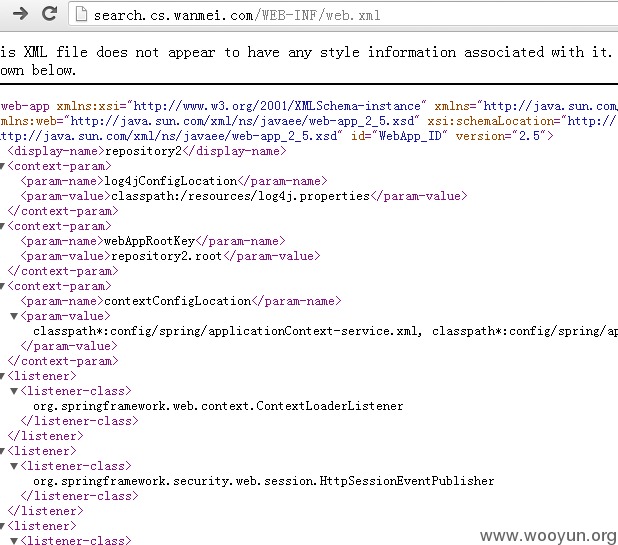Viewport: 618px width, 545px height.
Task: Collapse context-param containing log4jConfigLocation
Action: [2, 166]
